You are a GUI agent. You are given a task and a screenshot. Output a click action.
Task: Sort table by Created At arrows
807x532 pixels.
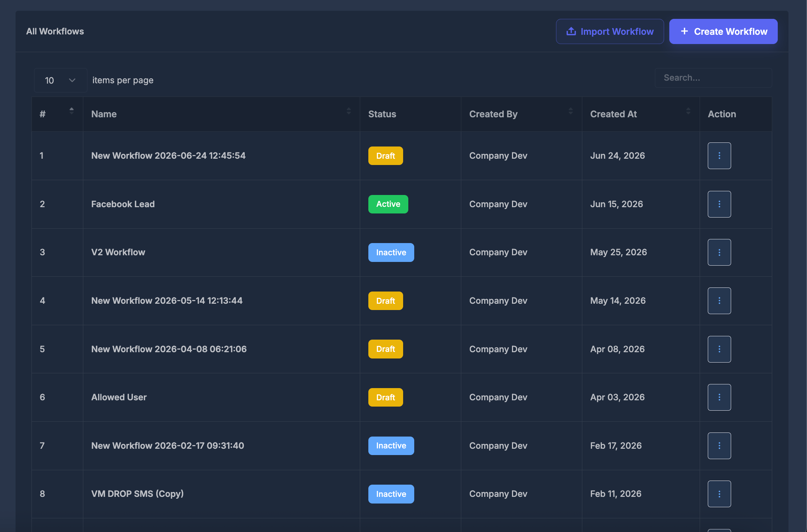688,111
